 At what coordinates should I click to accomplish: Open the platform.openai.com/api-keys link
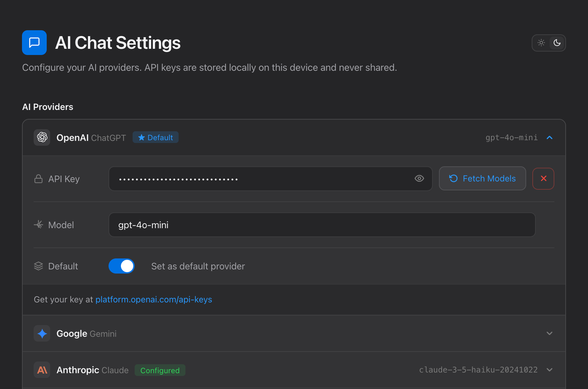click(x=154, y=300)
